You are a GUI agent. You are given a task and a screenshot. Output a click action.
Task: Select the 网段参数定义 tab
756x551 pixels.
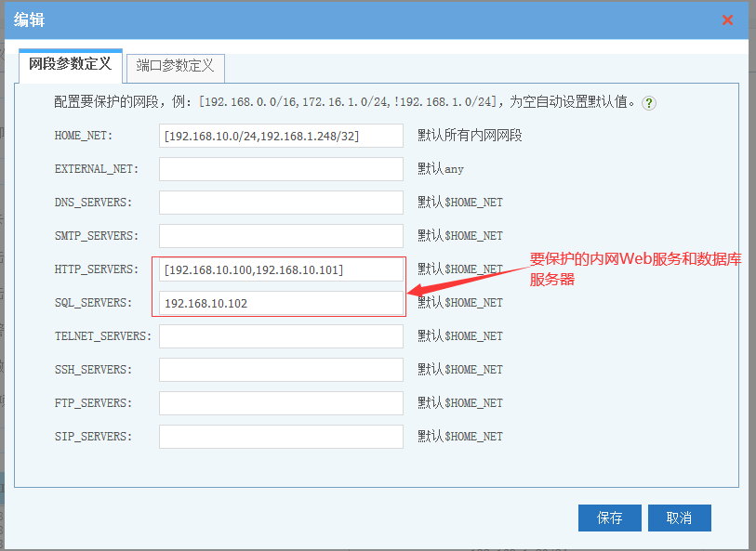pyautogui.click(x=70, y=65)
